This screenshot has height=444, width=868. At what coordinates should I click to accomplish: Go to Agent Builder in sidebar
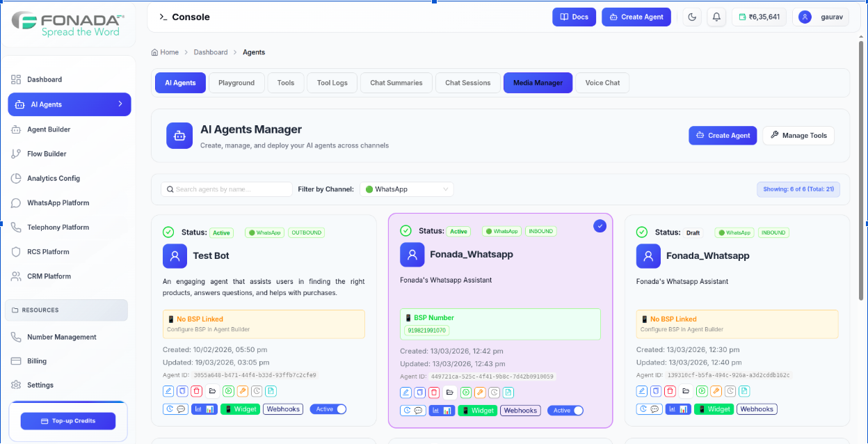(49, 129)
